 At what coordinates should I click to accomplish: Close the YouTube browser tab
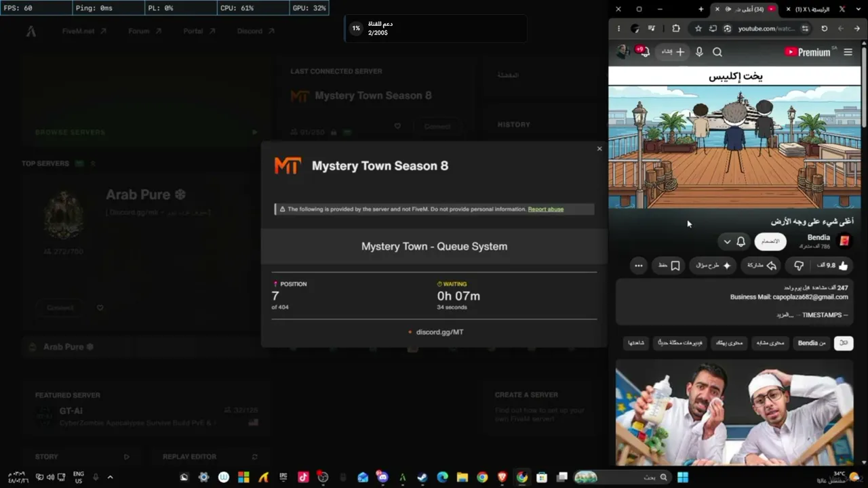click(717, 9)
